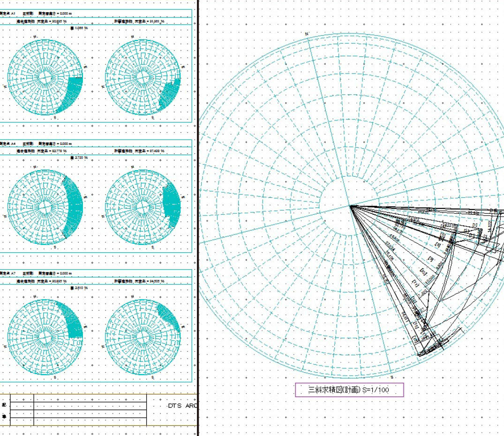
Task: Click the 記 cell in the title block
Action: [5, 405]
